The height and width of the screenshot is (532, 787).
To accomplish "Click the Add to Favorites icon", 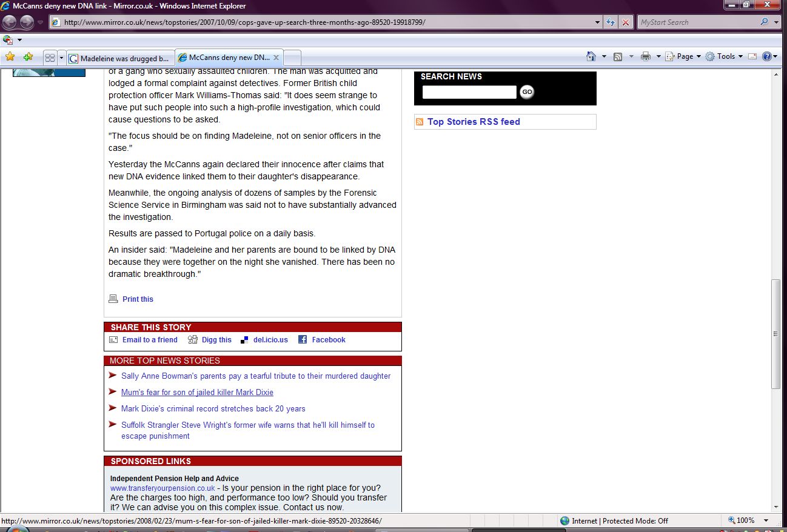I will [x=28, y=57].
